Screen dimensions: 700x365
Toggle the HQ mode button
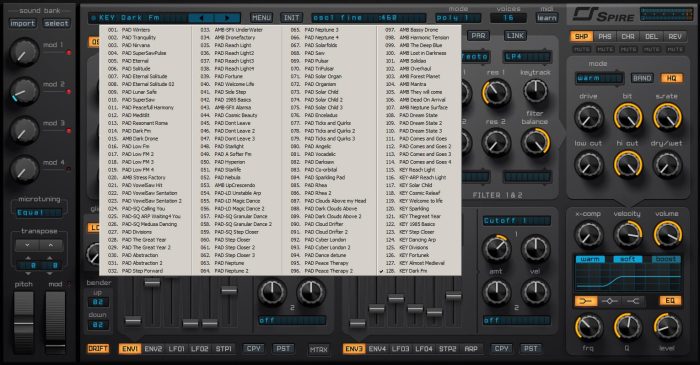pos(671,78)
